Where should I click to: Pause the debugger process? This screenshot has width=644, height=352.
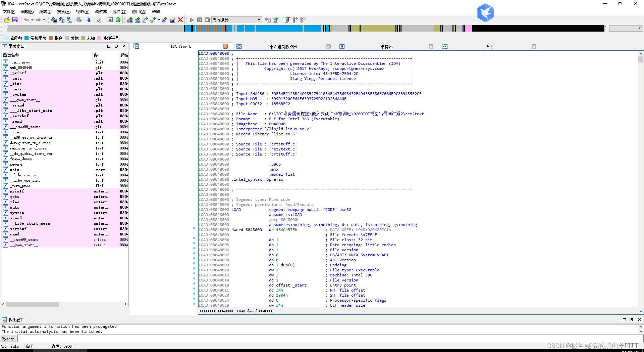200,20
